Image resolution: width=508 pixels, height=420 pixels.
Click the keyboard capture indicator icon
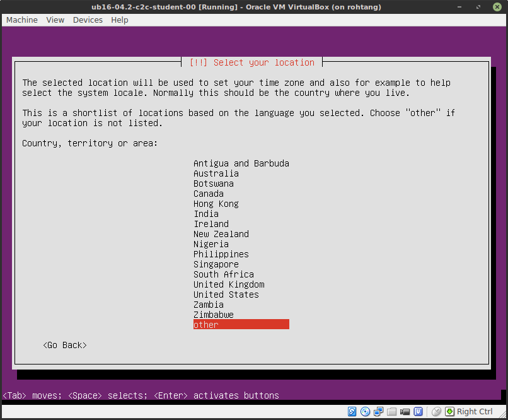(450, 411)
